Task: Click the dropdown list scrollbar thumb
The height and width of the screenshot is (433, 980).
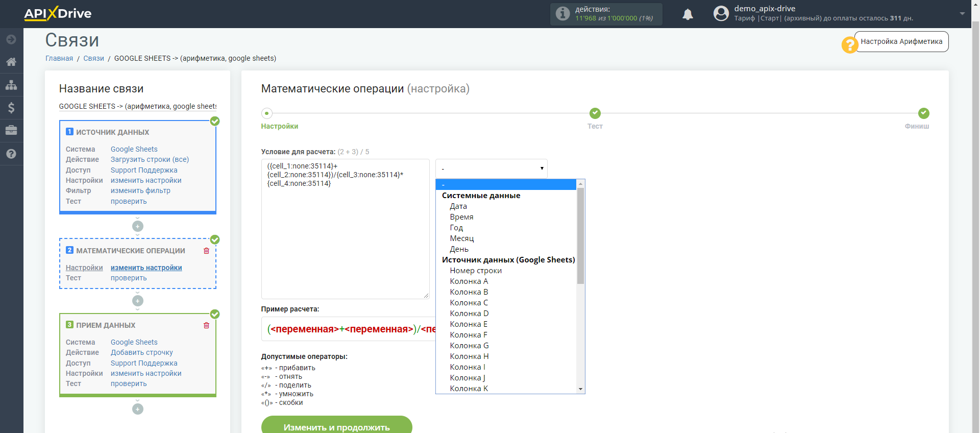Action: click(x=580, y=236)
